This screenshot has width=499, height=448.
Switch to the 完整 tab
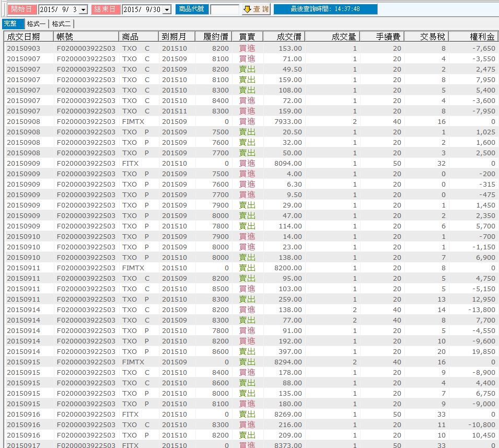coord(13,24)
